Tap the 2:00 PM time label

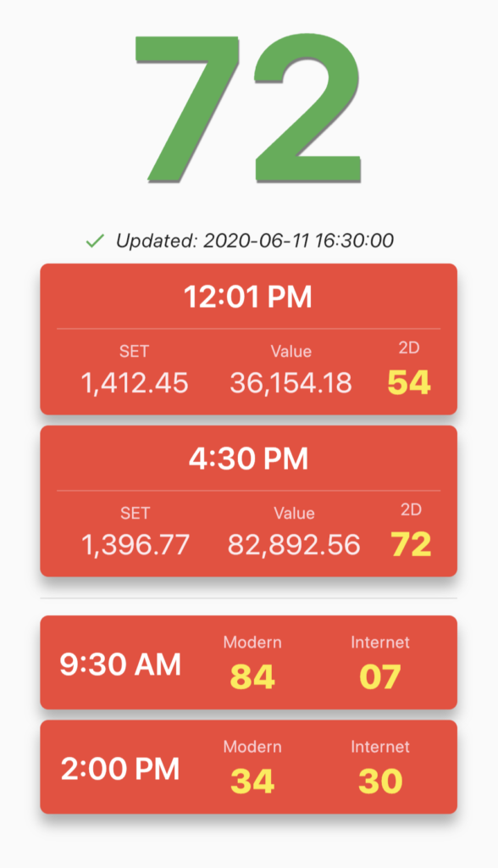point(120,769)
